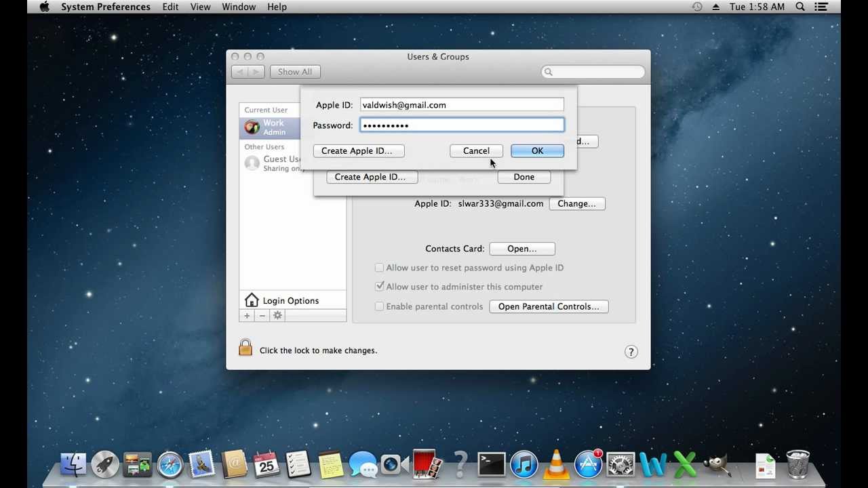Open Spotlight search magnifier in menu bar

801,7
